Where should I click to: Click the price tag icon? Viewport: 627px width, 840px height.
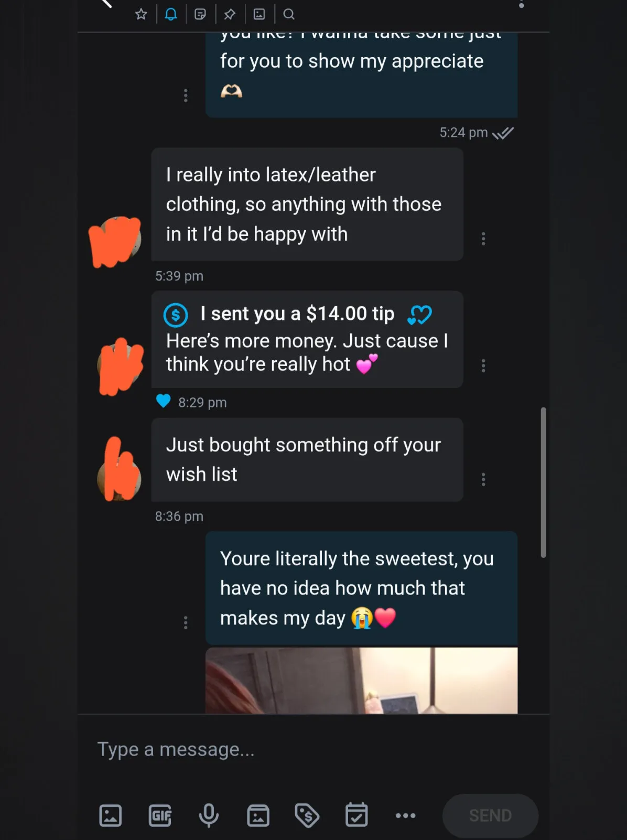click(307, 815)
